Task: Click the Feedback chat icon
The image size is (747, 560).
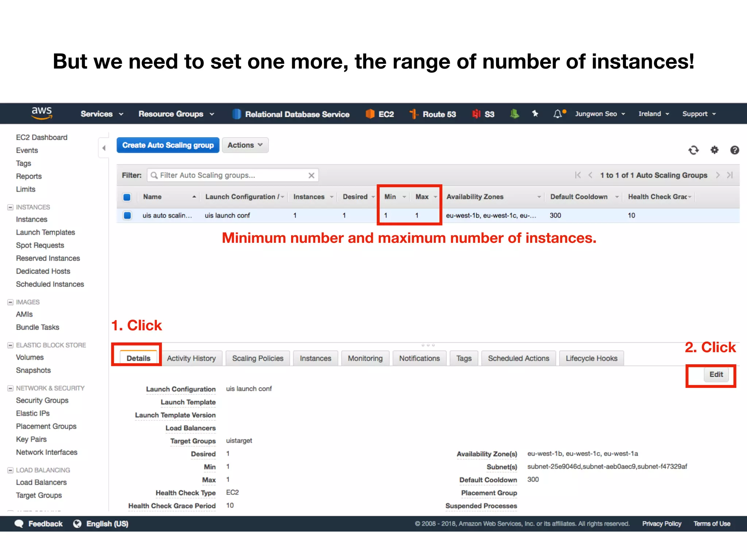Action: pyautogui.click(x=19, y=524)
